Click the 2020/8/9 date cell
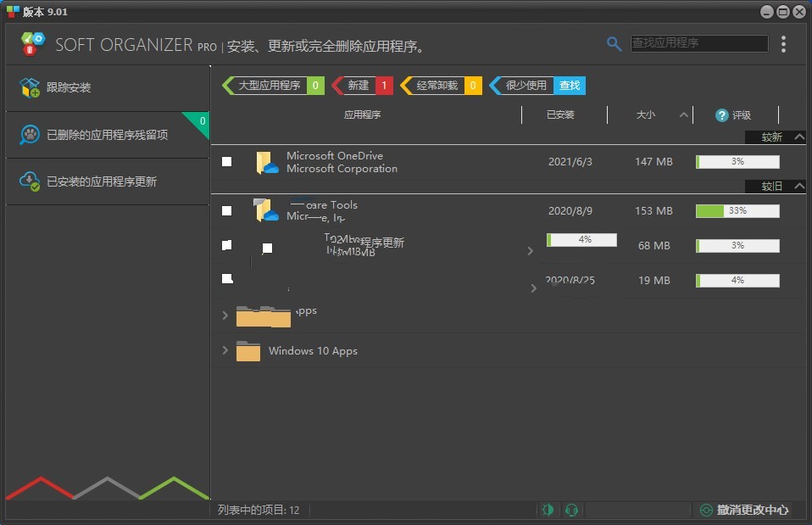 click(x=570, y=211)
